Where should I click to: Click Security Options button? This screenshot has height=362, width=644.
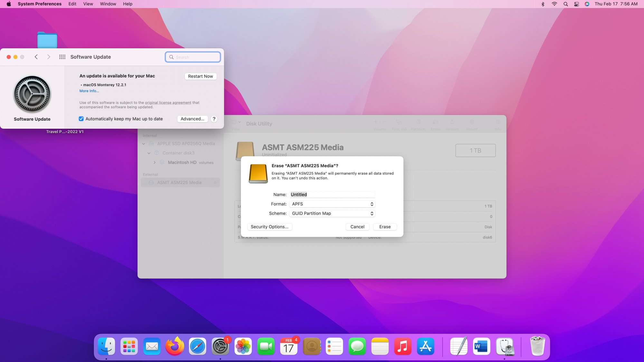click(270, 227)
